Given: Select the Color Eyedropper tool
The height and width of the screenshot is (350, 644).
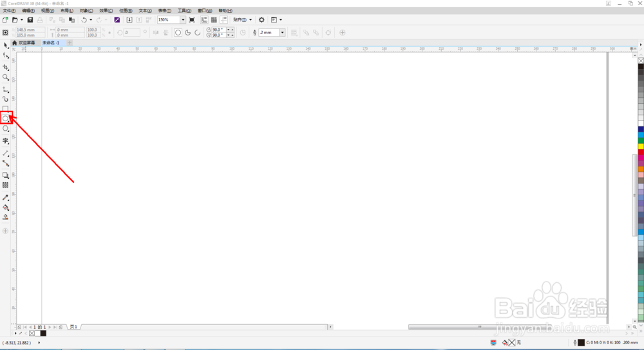Looking at the screenshot, I should (6, 197).
